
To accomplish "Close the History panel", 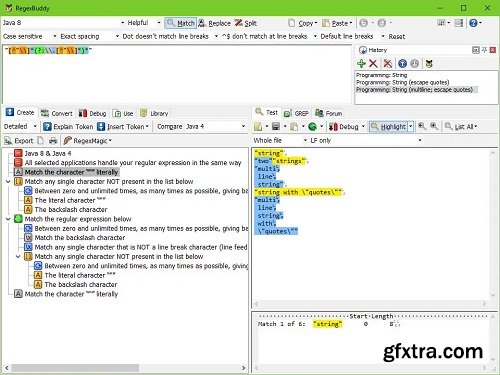I will (493, 50).
